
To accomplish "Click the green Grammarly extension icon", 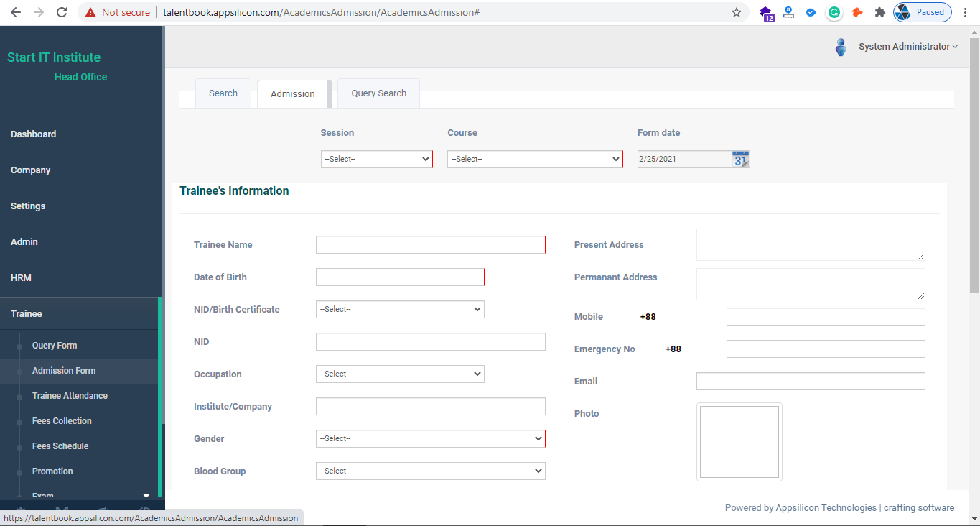I will click(834, 12).
